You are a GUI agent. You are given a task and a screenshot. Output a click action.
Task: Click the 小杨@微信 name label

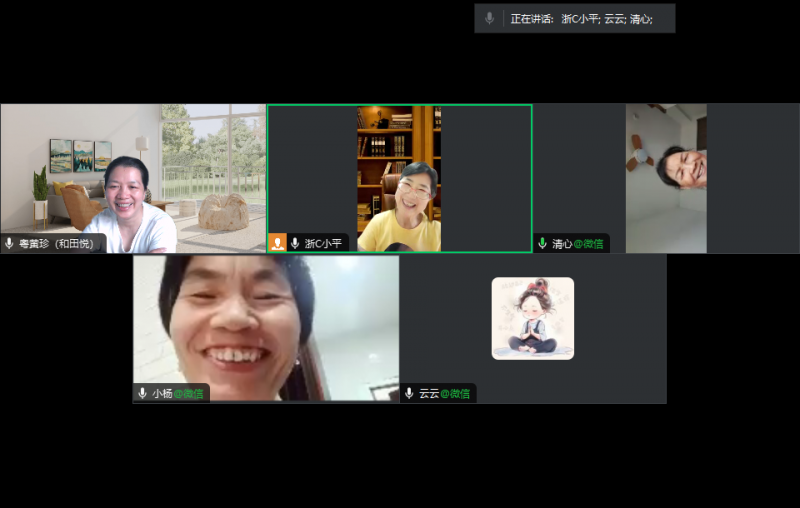(177, 393)
